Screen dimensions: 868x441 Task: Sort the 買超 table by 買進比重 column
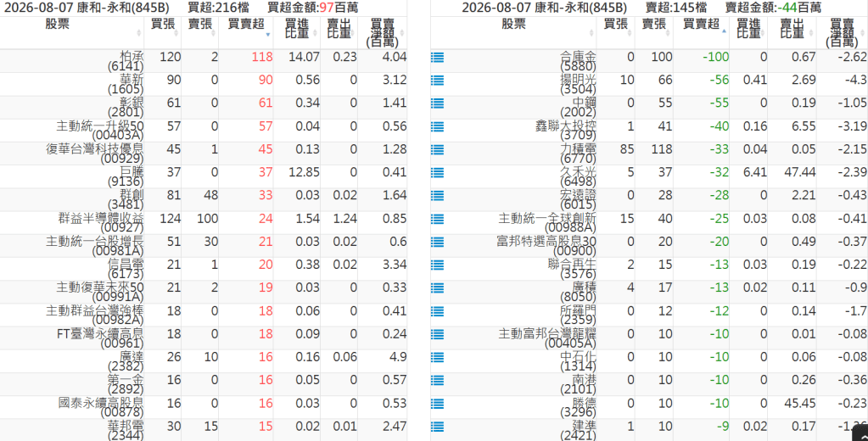tap(297, 32)
